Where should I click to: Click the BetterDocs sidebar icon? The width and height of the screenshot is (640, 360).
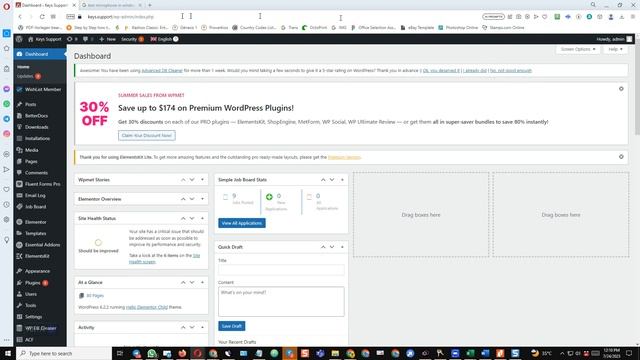click(x=19, y=116)
